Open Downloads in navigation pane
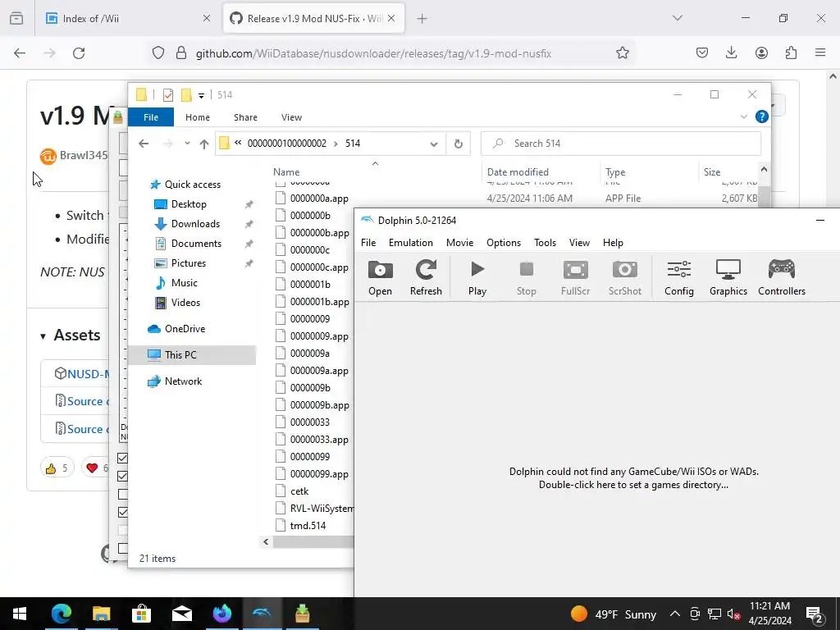 pyautogui.click(x=195, y=224)
